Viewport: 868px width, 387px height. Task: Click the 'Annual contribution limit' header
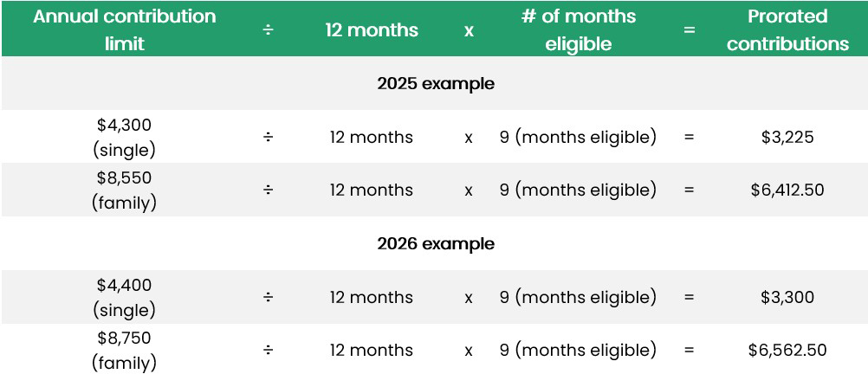[x=124, y=29]
